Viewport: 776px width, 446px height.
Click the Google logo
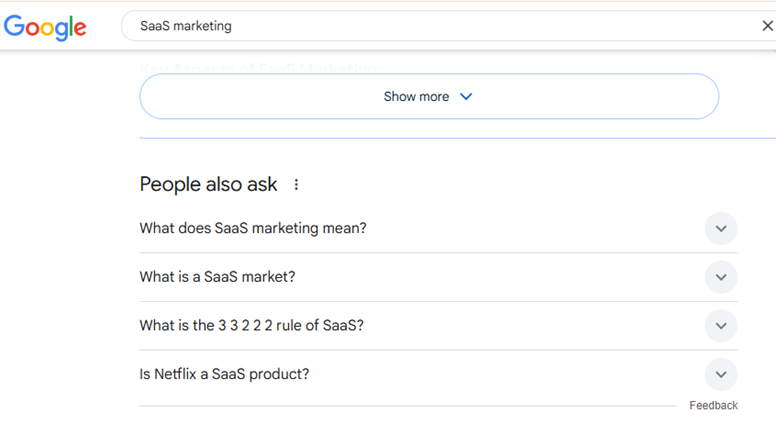pyautogui.click(x=45, y=27)
